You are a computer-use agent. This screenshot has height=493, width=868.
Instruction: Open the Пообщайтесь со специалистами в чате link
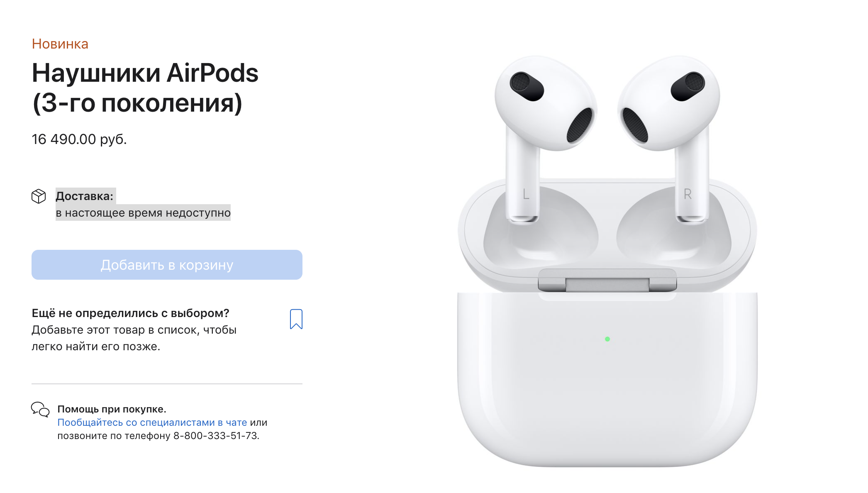[152, 422]
